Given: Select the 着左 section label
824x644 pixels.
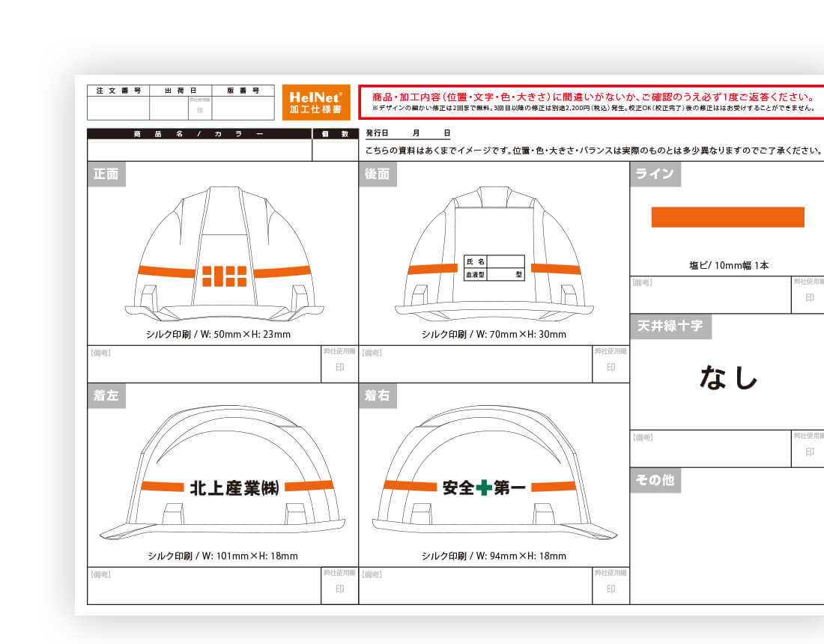Looking at the screenshot, I should (106, 395).
